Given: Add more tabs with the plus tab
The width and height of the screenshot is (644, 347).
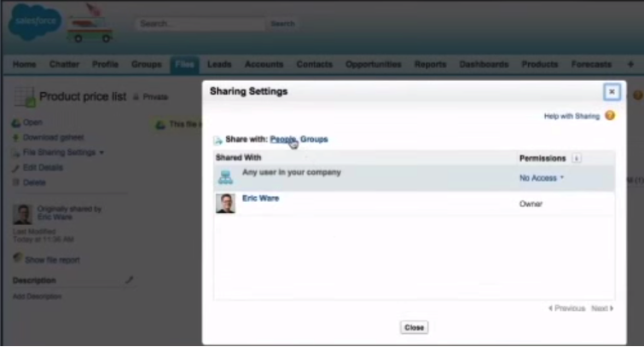Looking at the screenshot, I should (x=630, y=65).
